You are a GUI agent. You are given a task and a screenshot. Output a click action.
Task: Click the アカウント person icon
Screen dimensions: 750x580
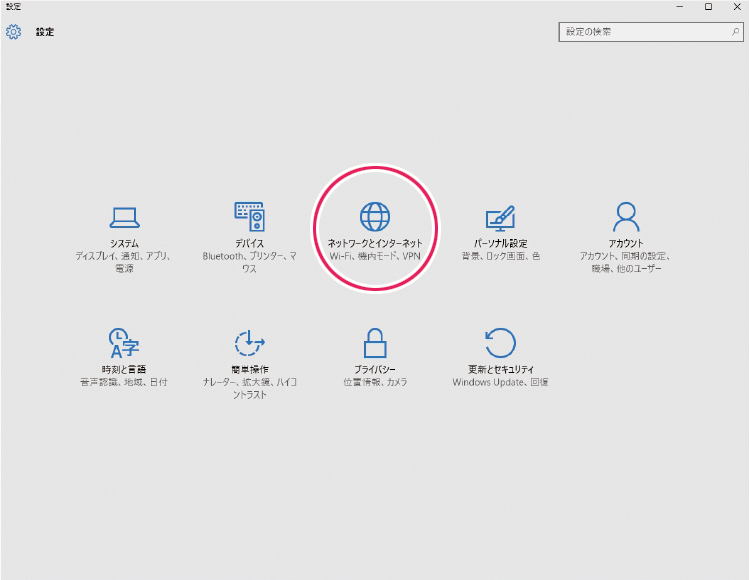tap(625, 216)
